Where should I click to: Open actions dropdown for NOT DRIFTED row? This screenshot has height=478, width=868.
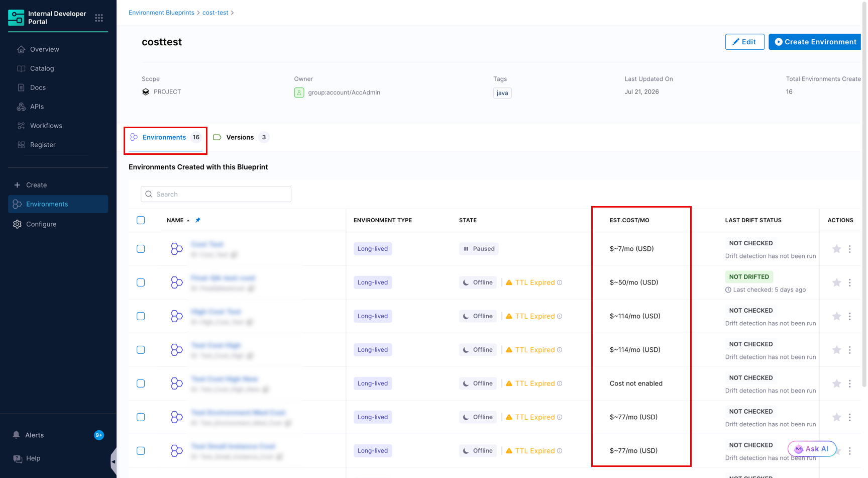(x=850, y=282)
